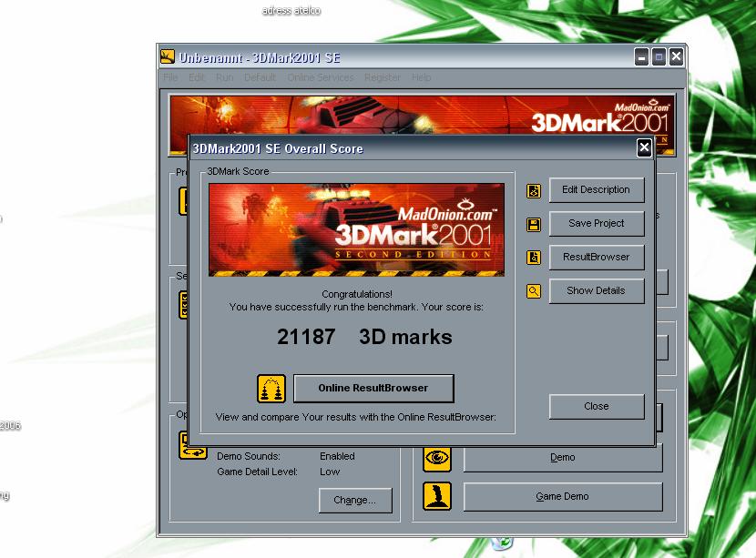Click the Change... options button
The image size is (756, 558).
pos(355,500)
